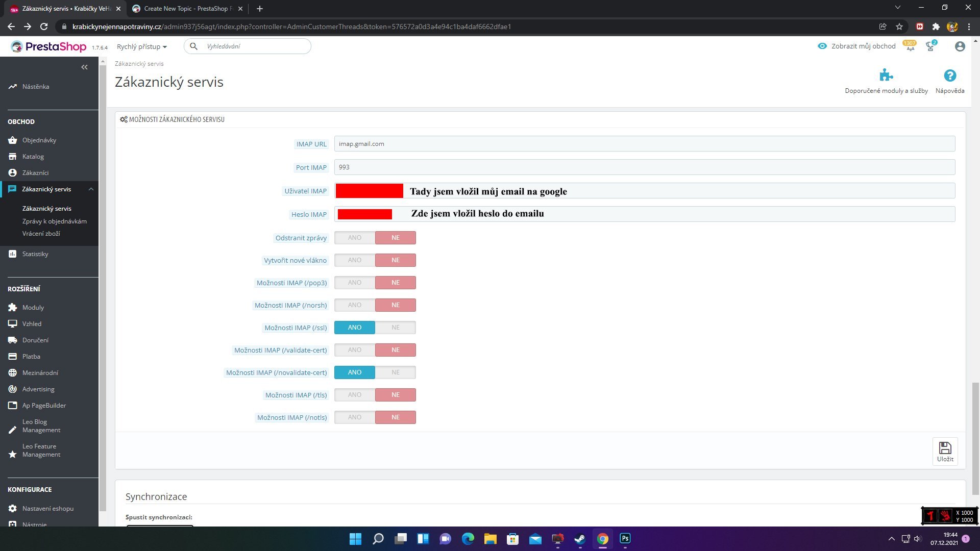The width and height of the screenshot is (980, 551).
Task: Open the trophy achievements icon
Action: 930,47
